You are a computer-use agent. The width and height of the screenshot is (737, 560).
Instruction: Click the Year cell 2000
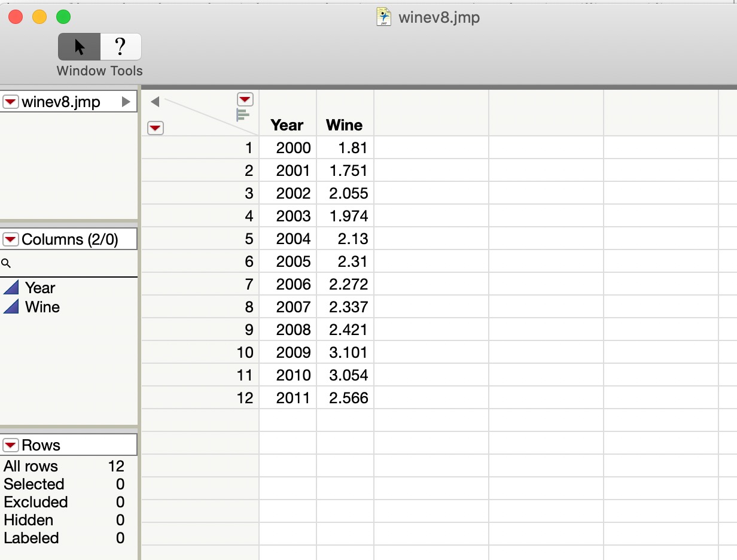pyautogui.click(x=288, y=148)
